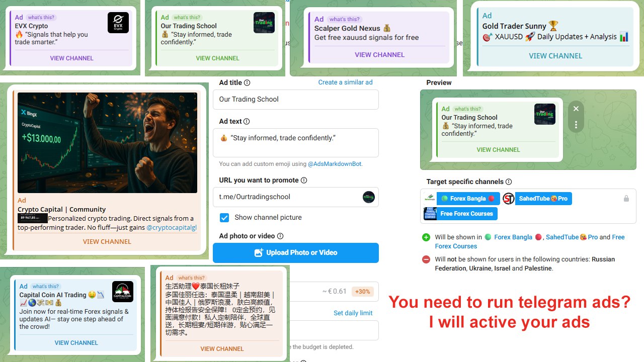
Task: Toggle the Show channel picture checkbox
Action: (225, 218)
